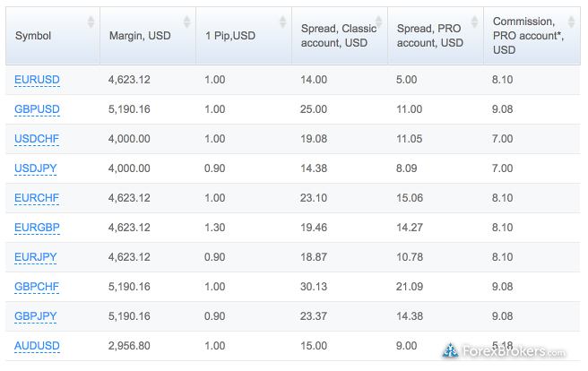Screen dimensions: 588x371
Task: Select the EURJPY symbol link
Action: (35, 257)
